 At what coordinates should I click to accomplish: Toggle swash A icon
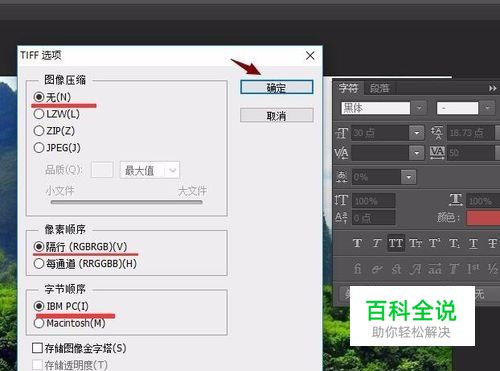(415, 268)
